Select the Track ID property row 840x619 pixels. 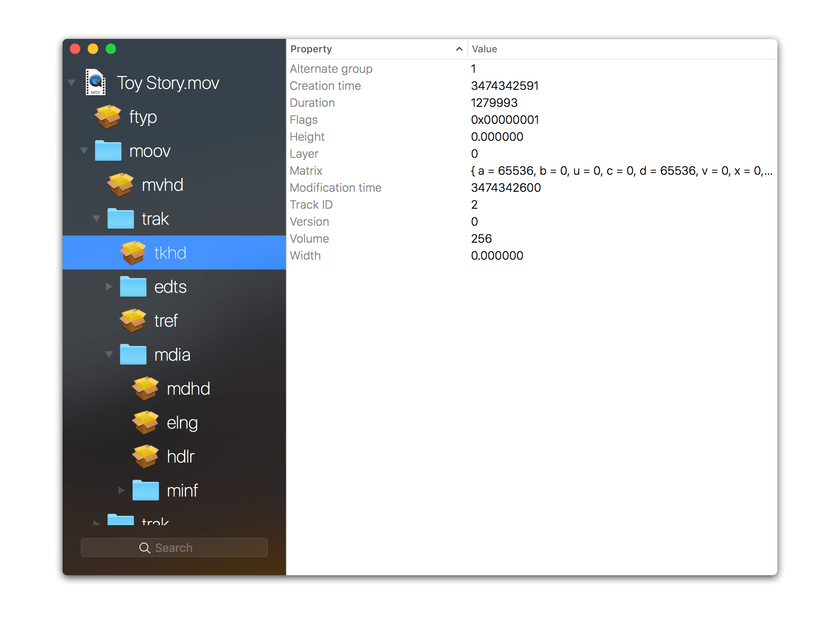532,205
